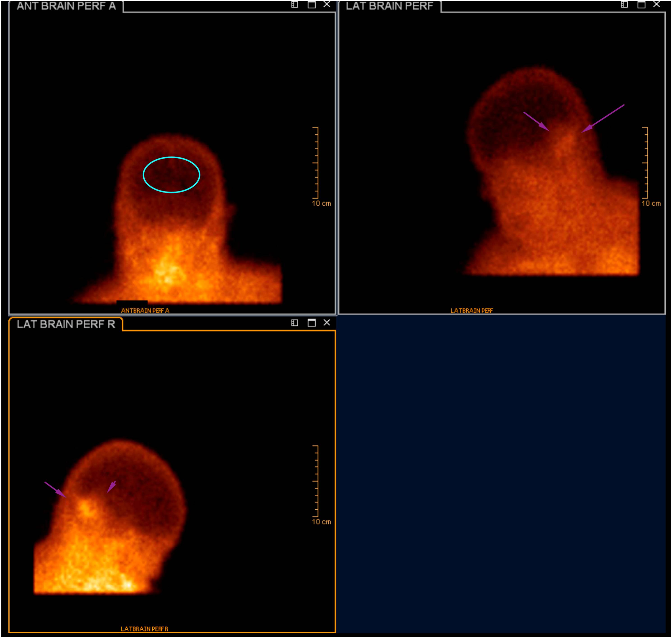Close the top-right LAT BRAIN PERF panel
672x638 pixels.
coord(656,5)
